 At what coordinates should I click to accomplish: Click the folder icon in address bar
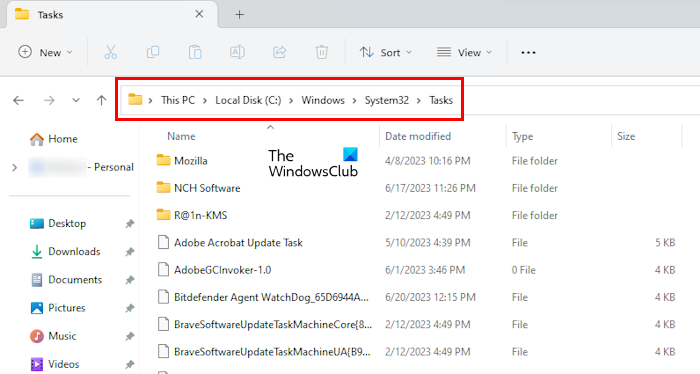pos(135,99)
